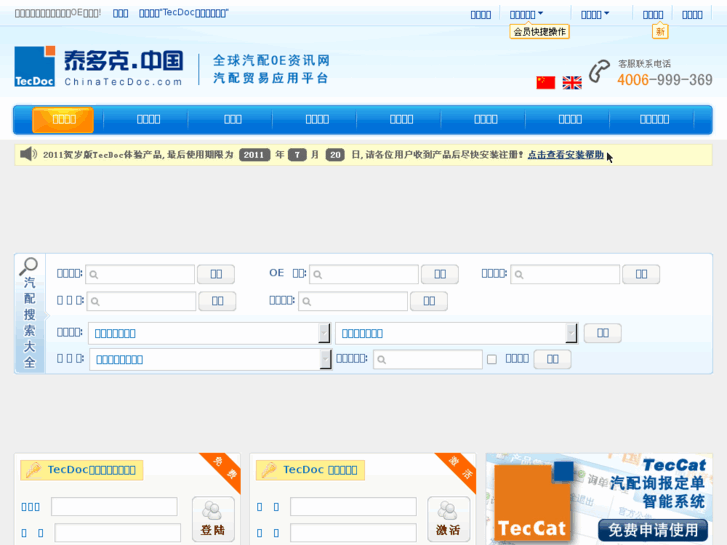Focus the OE number search input
The height and width of the screenshot is (545, 727).
(364, 274)
